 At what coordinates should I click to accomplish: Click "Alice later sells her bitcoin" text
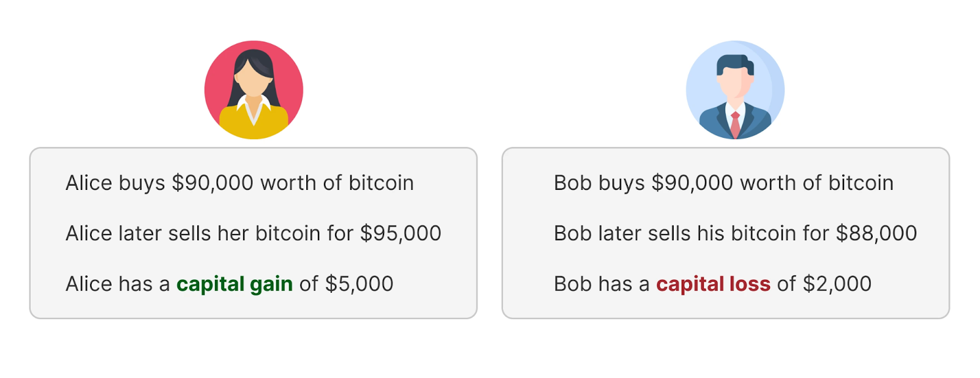pos(193,233)
